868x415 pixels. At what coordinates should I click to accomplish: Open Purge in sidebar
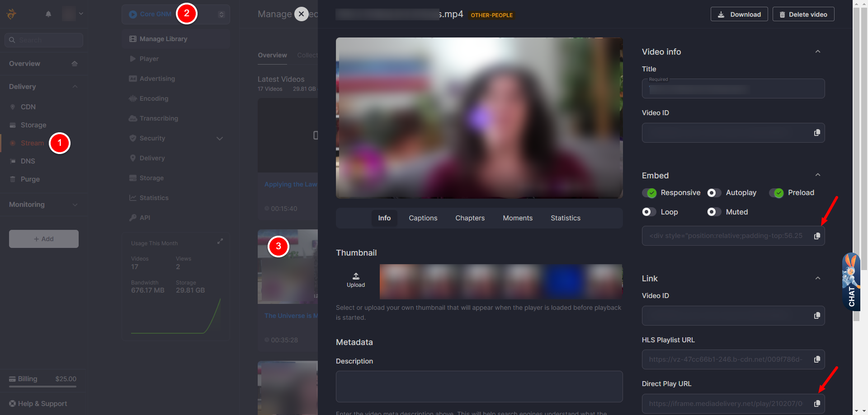coord(30,179)
